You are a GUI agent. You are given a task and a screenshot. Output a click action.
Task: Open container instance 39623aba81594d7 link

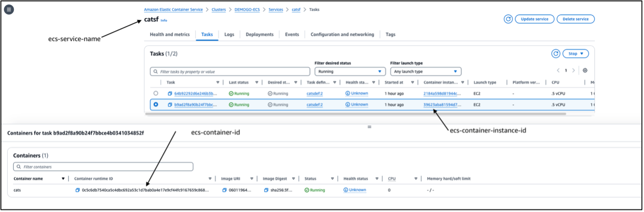click(442, 104)
